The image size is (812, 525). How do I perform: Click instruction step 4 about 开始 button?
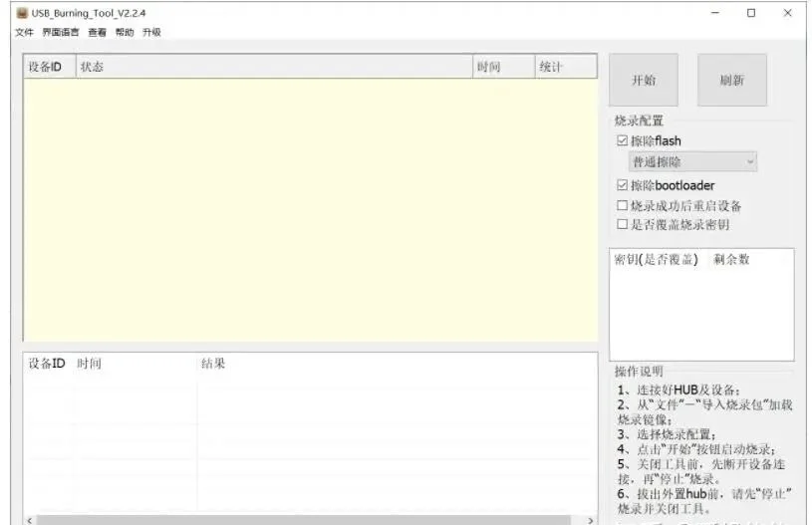coord(696,449)
